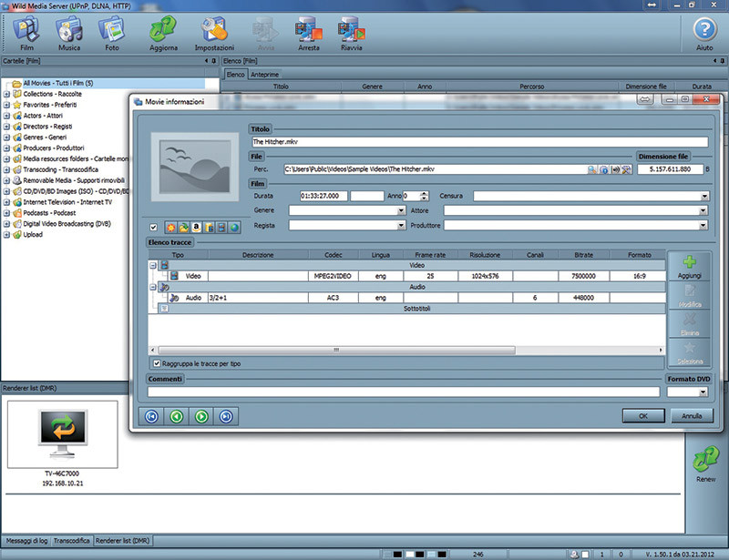729x560 pixels.
Task: Go to next movie navigation button
Action: pos(201,416)
